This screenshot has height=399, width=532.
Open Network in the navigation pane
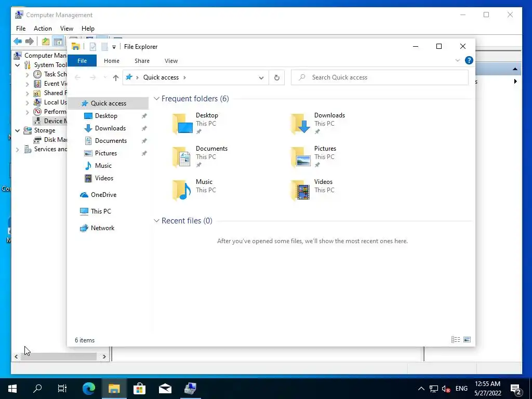(x=102, y=228)
